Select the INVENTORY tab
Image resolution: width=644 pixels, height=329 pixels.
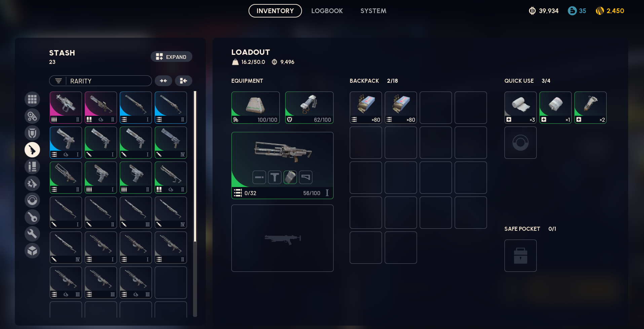275,11
